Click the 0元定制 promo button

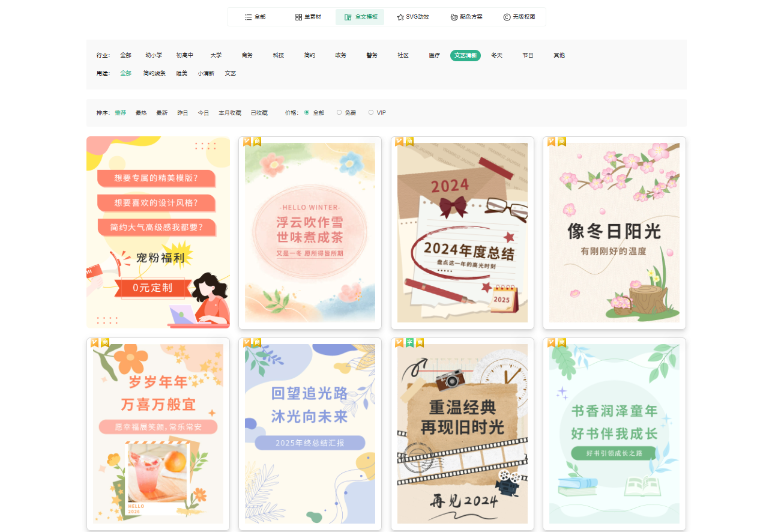pyautogui.click(x=153, y=288)
